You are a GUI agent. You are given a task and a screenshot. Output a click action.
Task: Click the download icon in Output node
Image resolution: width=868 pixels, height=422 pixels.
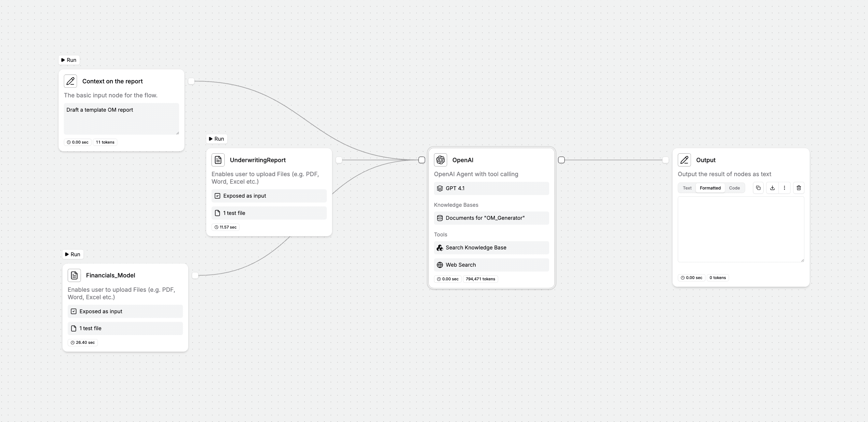pos(772,188)
